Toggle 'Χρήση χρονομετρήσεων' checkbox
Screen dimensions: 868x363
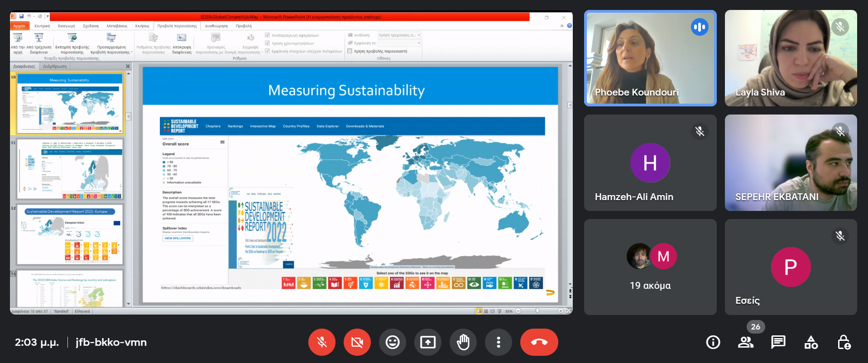(x=268, y=43)
